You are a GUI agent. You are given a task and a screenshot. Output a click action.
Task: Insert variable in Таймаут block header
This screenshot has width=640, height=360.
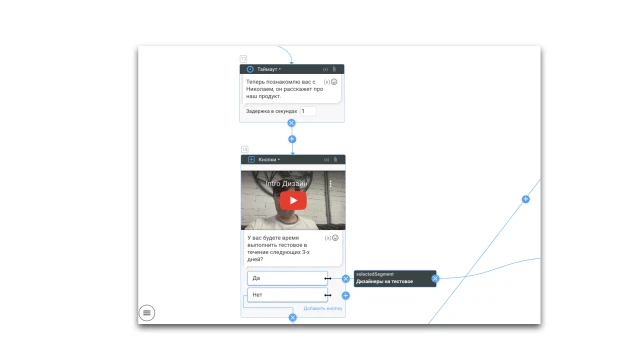tap(325, 69)
